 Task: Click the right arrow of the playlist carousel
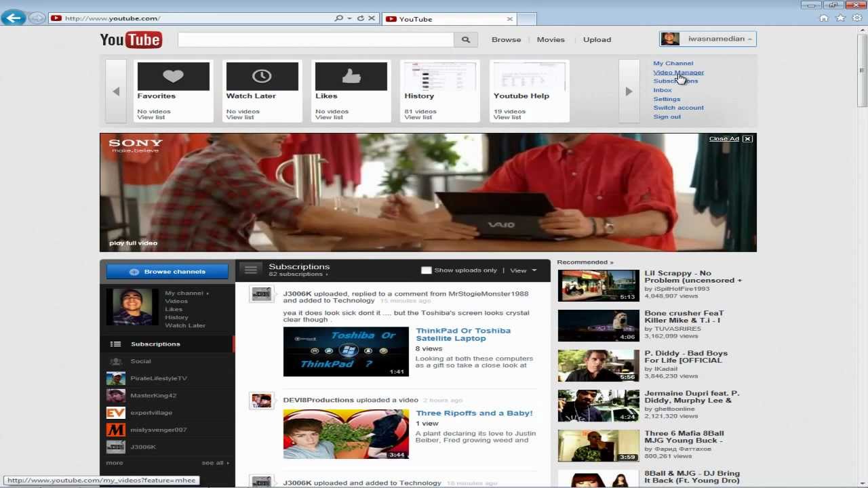629,91
